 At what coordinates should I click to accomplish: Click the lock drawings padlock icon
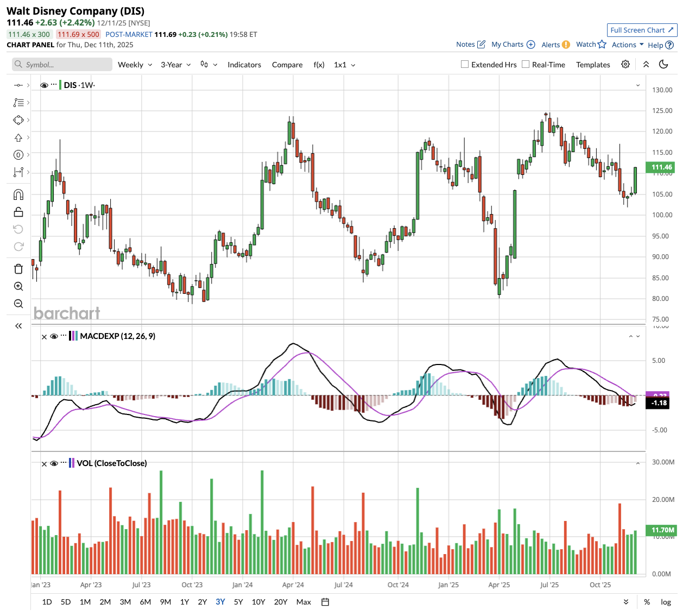[x=18, y=212]
